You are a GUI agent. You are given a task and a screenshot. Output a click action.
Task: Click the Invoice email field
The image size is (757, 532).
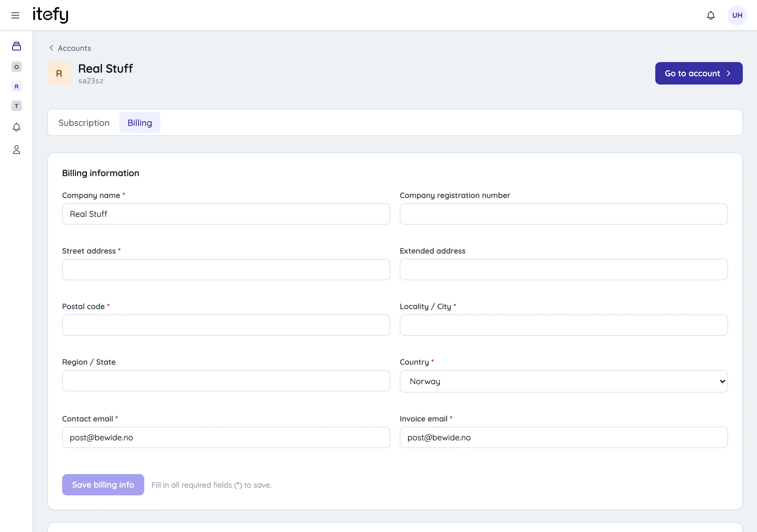[564, 437]
